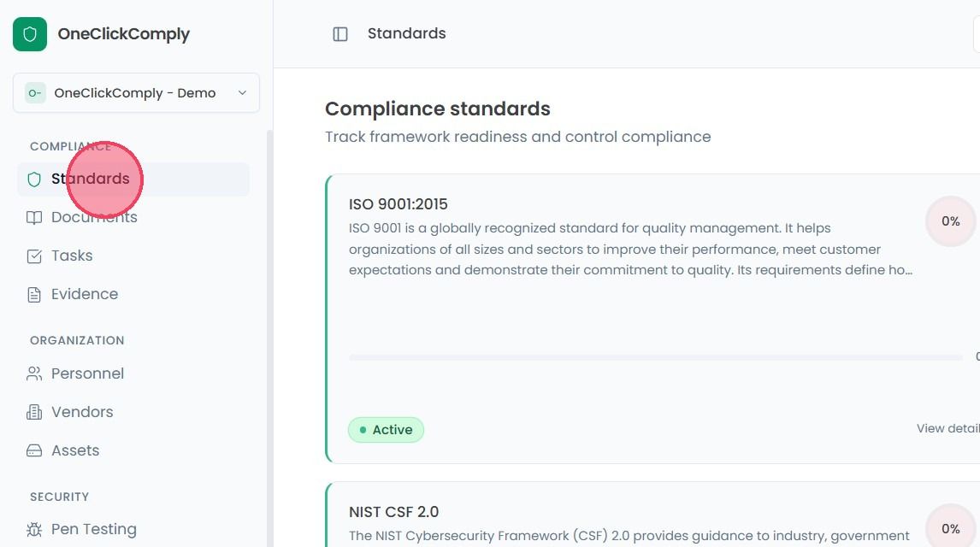Viewport: 980px width, 547px height.
Task: Click the sidebar vertical scrollbar
Action: pos(270,338)
